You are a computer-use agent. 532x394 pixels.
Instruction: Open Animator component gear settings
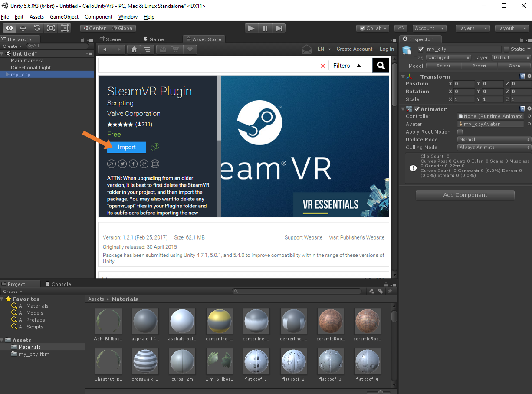click(529, 109)
